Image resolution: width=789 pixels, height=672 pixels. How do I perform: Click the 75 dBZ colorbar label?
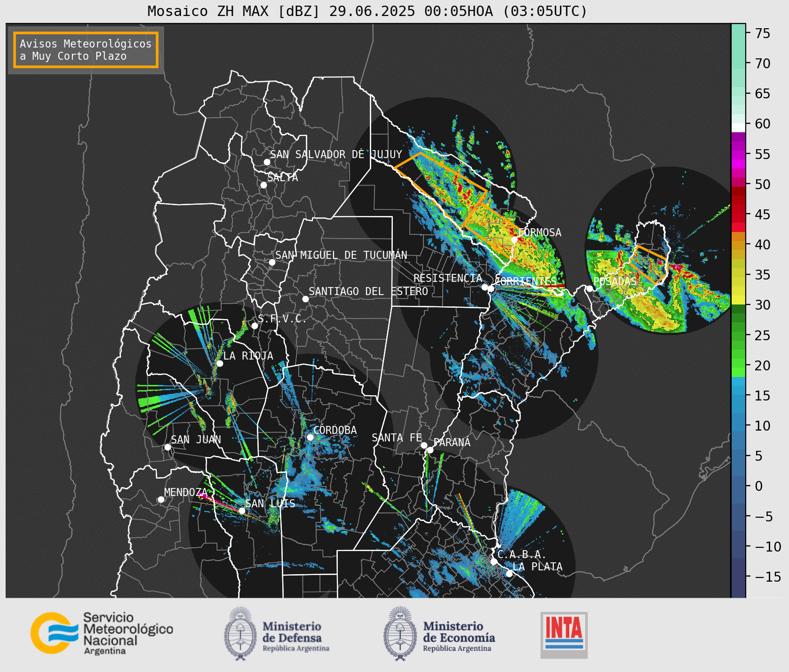[763, 33]
